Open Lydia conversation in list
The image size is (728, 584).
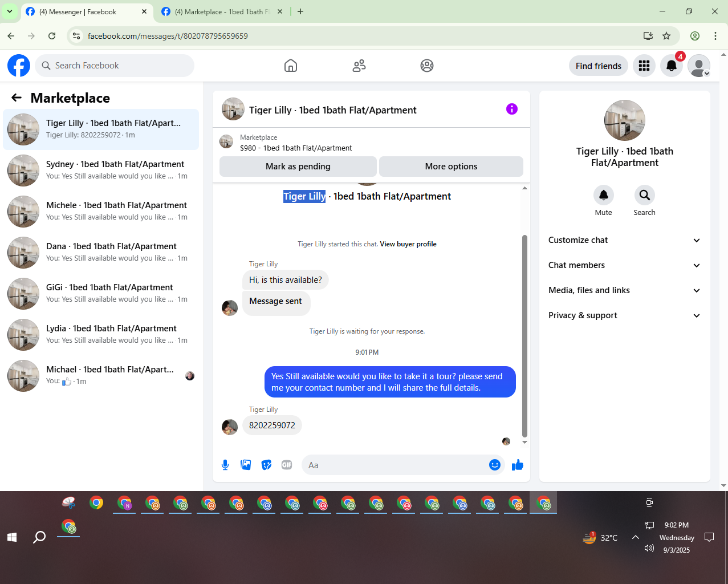tap(101, 335)
